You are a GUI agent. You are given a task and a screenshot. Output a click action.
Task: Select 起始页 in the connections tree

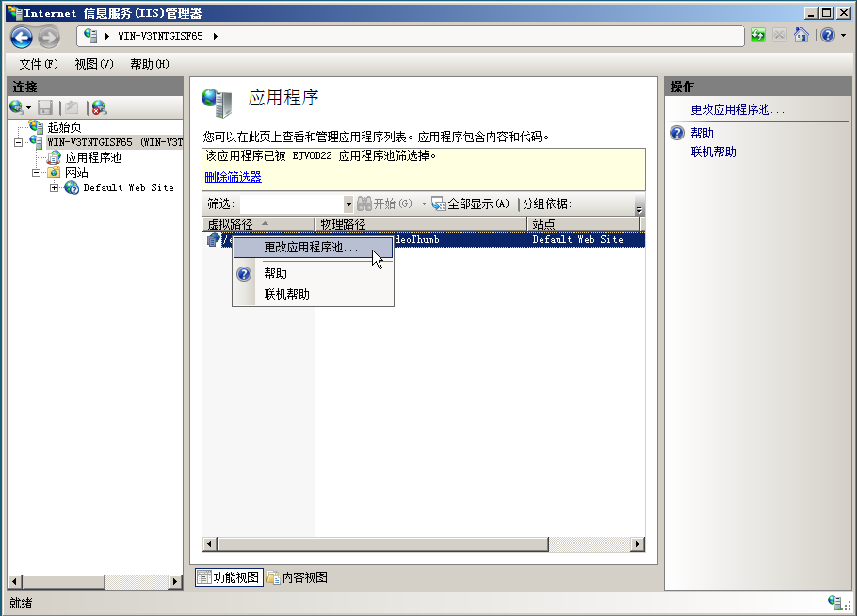click(64, 127)
